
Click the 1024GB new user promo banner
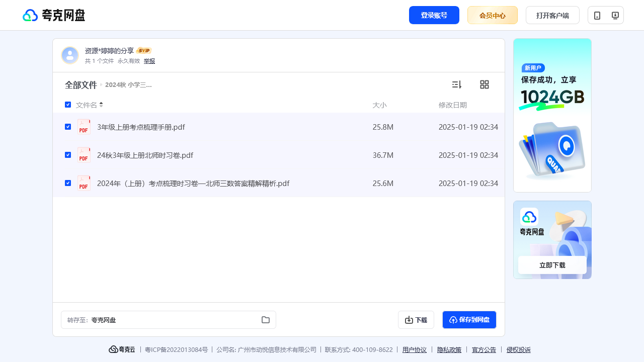552,115
